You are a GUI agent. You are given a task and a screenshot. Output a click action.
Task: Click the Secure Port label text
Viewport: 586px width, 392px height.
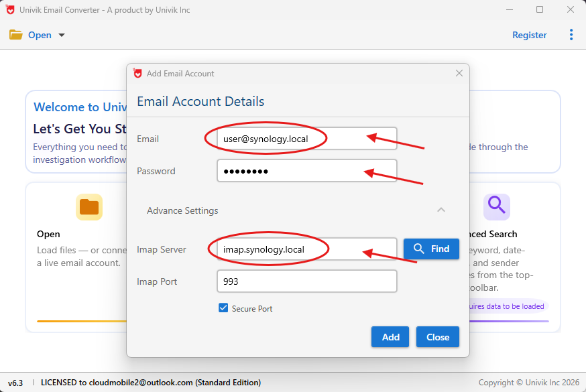(x=252, y=309)
